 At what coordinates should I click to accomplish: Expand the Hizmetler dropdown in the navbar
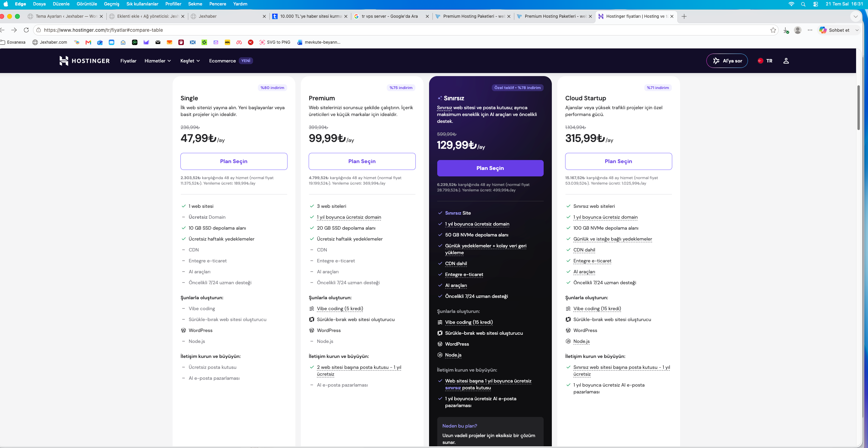coord(158,61)
